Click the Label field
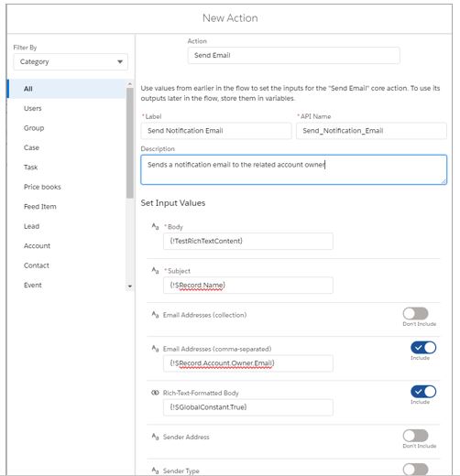The width and height of the screenshot is (460, 476). tap(216, 131)
